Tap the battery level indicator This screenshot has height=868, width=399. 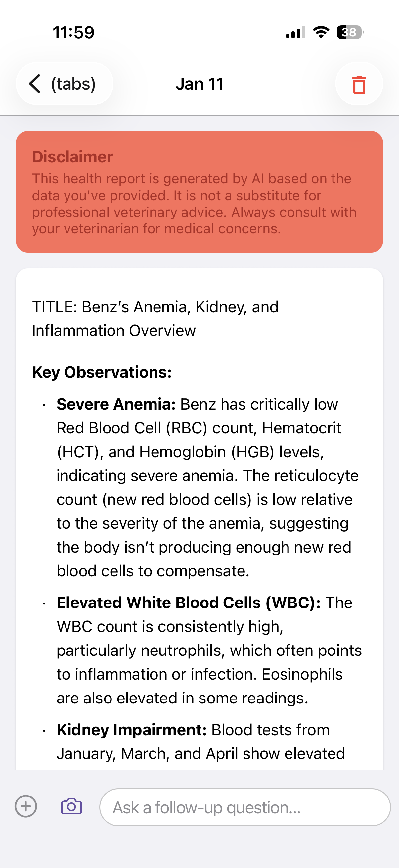pos(350,32)
